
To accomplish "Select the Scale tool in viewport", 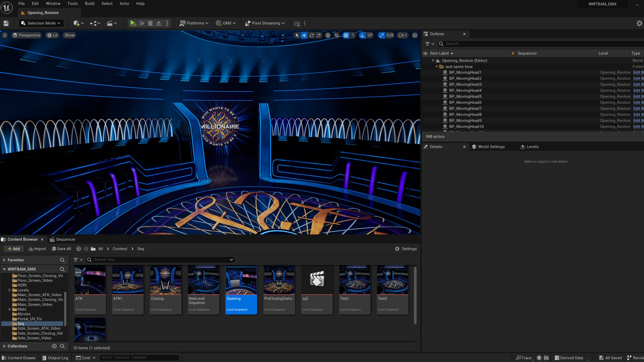I will 319,35.
